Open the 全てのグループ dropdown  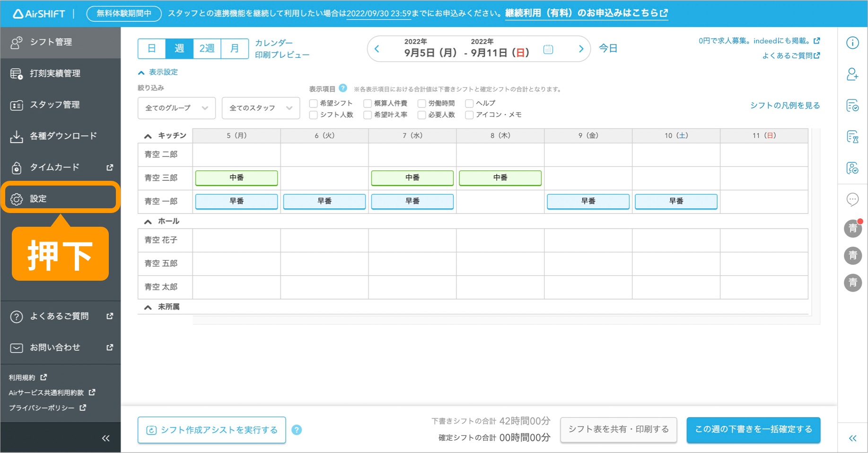click(x=176, y=108)
